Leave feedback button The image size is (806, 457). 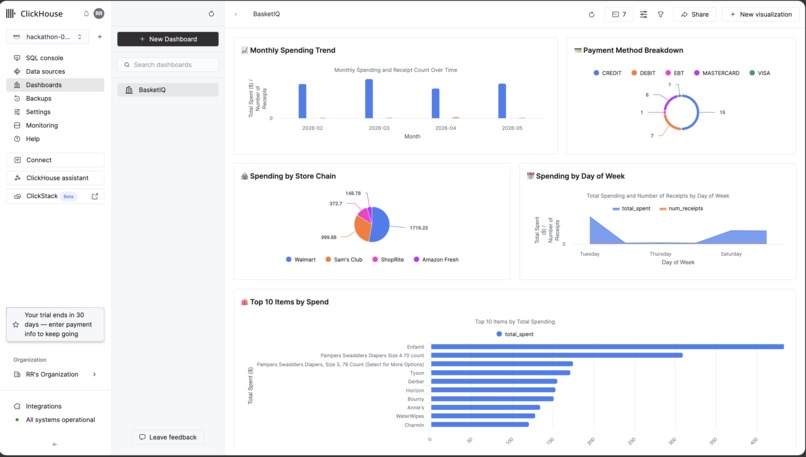coord(168,437)
